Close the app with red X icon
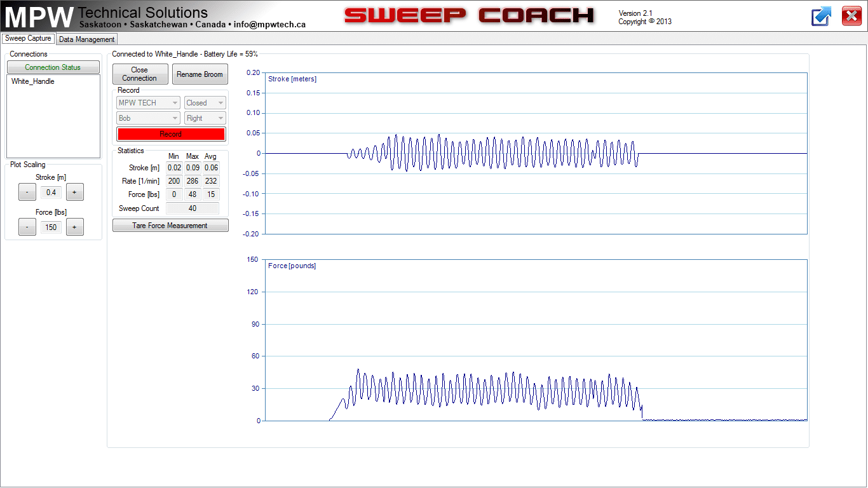Screen dimensions: 868x488 coord(851,16)
